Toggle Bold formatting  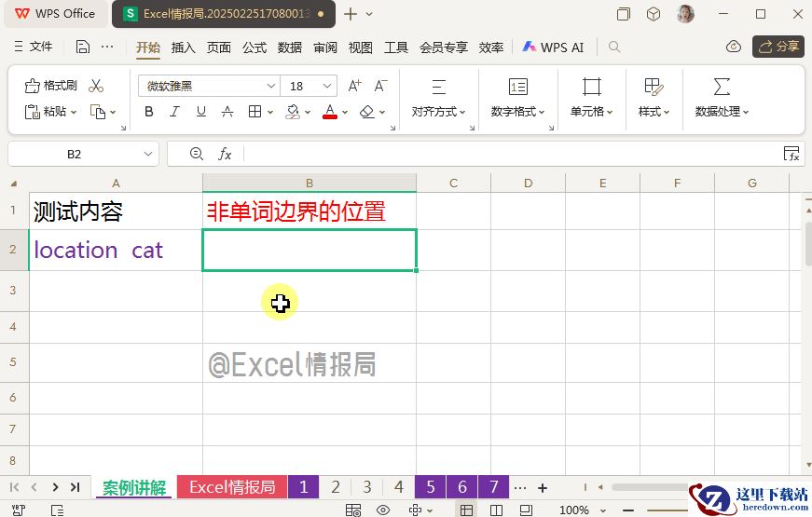[149, 111]
